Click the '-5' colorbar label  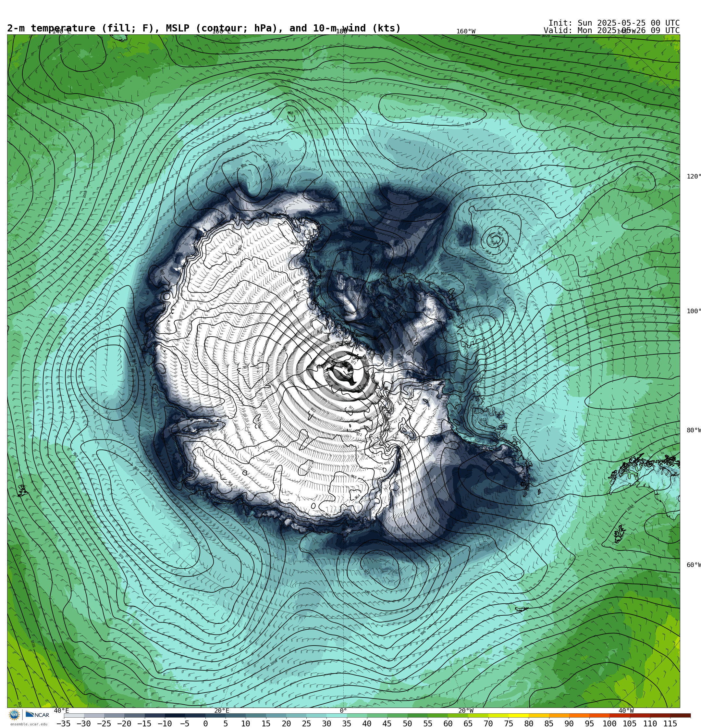pyautogui.click(x=185, y=723)
